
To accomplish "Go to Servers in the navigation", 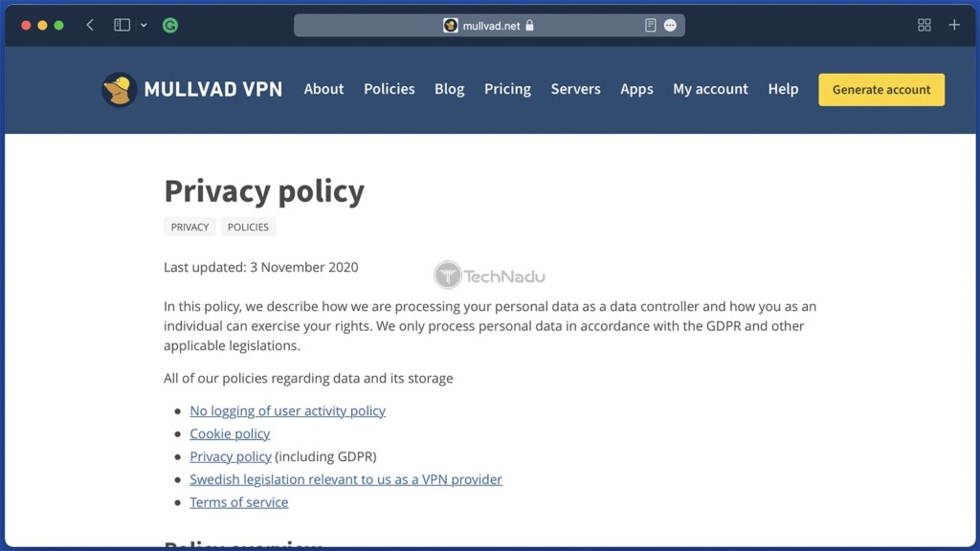I will 575,89.
